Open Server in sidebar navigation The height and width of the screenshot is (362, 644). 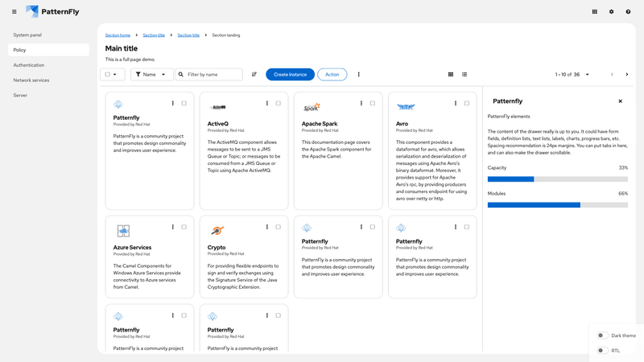click(x=48, y=95)
